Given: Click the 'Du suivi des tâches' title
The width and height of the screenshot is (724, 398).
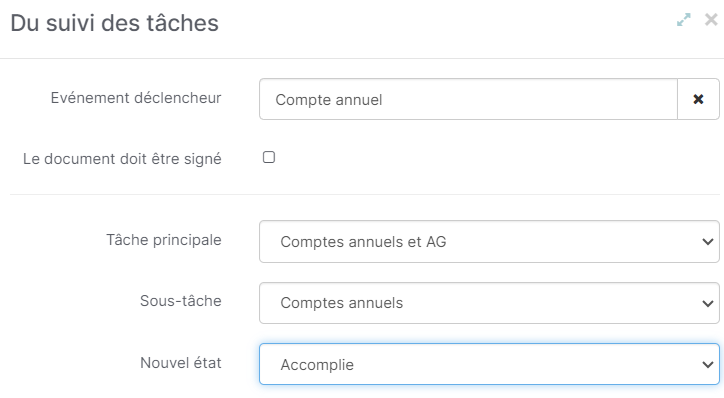Looking at the screenshot, I should pos(115,23).
